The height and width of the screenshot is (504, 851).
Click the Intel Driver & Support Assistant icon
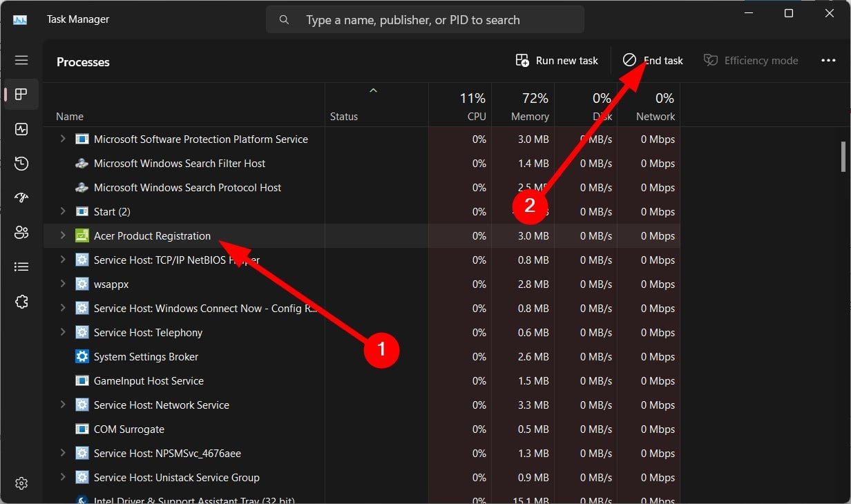[82, 499]
